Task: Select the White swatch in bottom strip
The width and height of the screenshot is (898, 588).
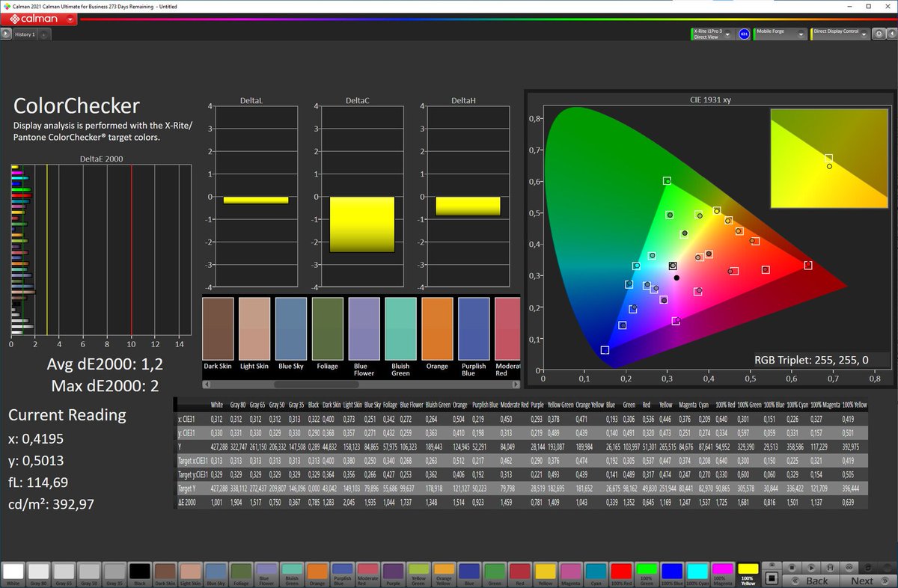Action: click(13, 574)
